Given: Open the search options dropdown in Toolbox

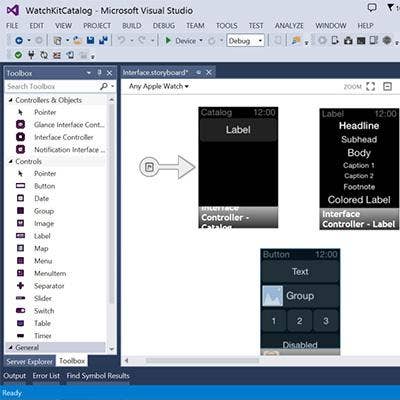Looking at the screenshot, I should pyautogui.click(x=112, y=86).
